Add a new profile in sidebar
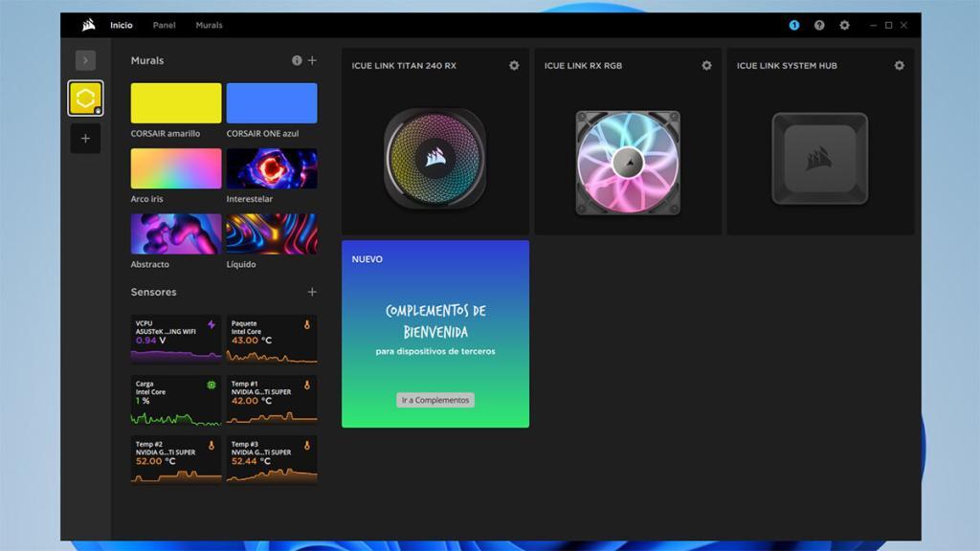Viewport: 980px width, 551px height. tap(85, 139)
